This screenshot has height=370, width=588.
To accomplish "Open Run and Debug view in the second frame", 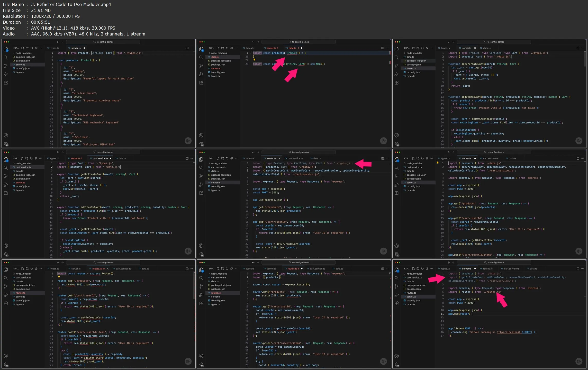I will coord(201,74).
